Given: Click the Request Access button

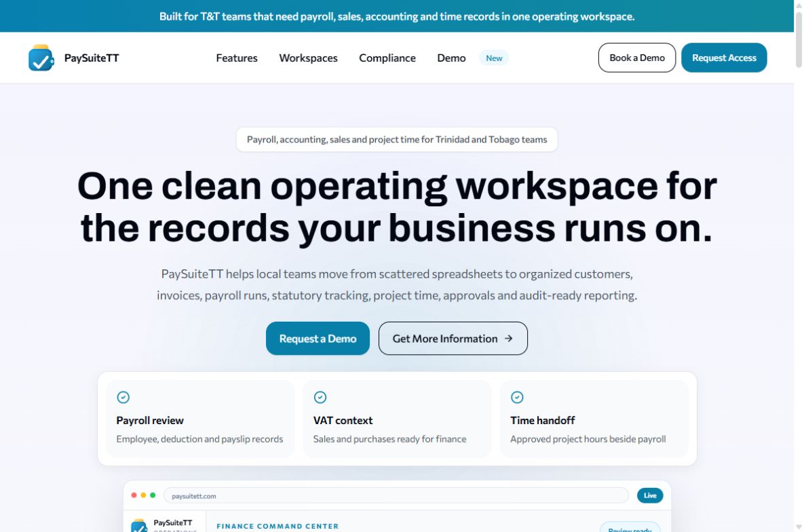Looking at the screenshot, I should pos(724,58).
